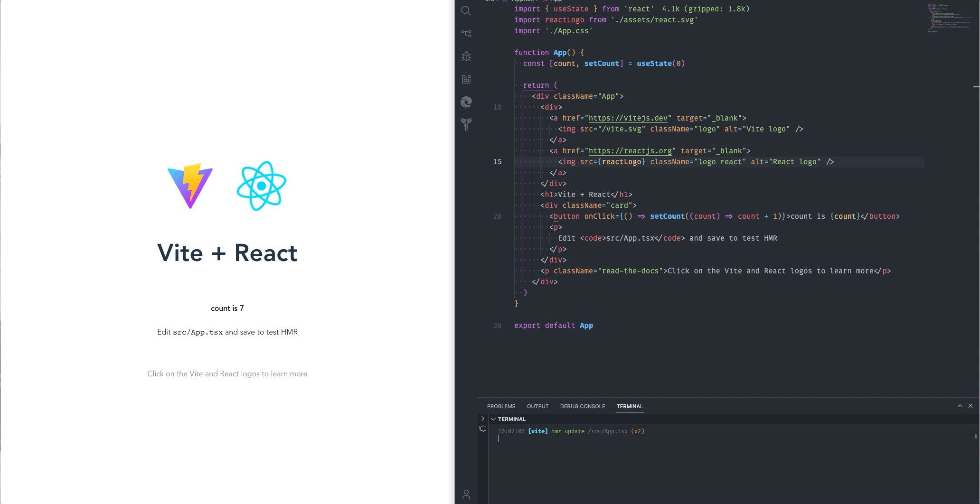The height and width of the screenshot is (504, 980).
Task: Click '<div className="App">' line
Action: (577, 96)
